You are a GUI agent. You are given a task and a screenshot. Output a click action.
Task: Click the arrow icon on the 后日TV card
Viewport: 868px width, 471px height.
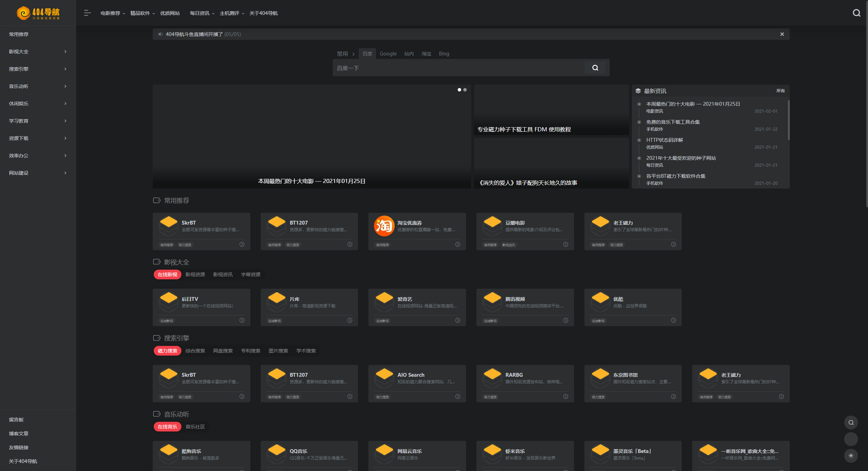(242, 320)
